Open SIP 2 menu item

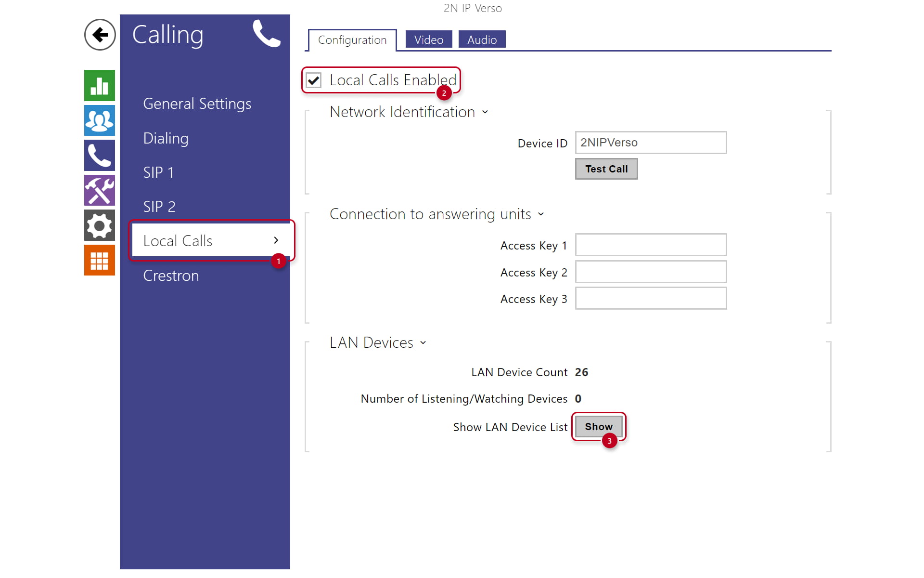click(159, 207)
